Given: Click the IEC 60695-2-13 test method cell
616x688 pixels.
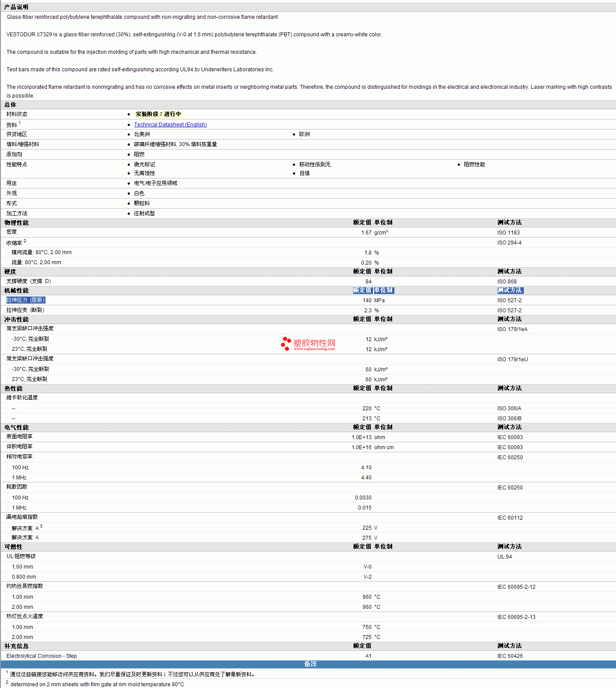Looking at the screenshot, I should click(516, 617).
